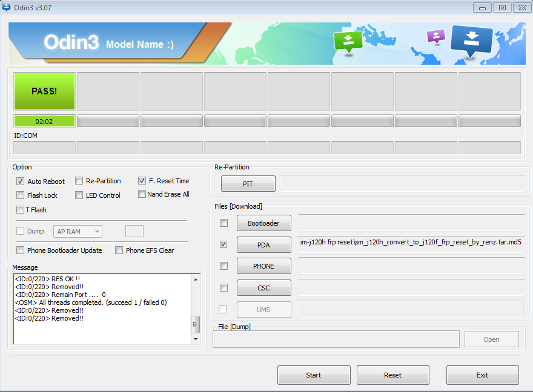Click the PHONE file button
This screenshot has height=392, width=533.
tap(264, 266)
